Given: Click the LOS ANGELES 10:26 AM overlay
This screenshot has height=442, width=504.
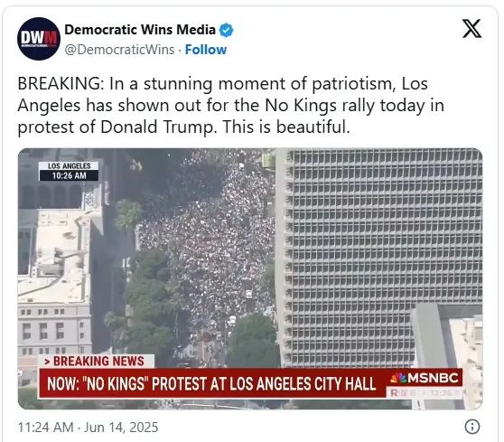Looking at the screenshot, I should pyautogui.click(x=69, y=171).
